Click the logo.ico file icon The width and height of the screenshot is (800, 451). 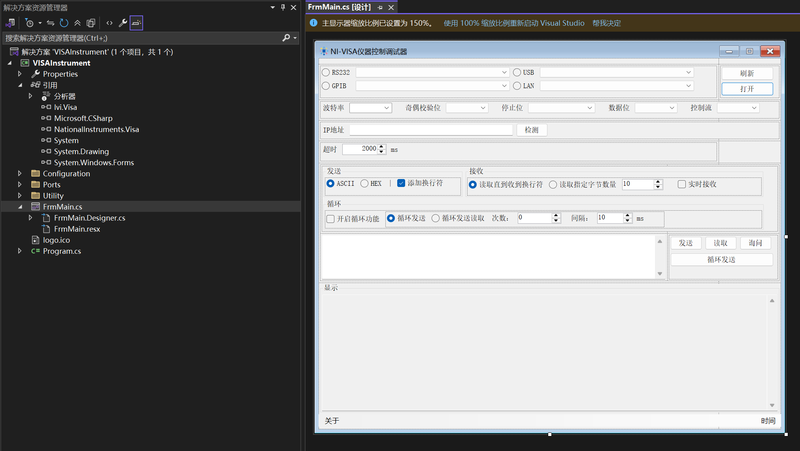[35, 240]
